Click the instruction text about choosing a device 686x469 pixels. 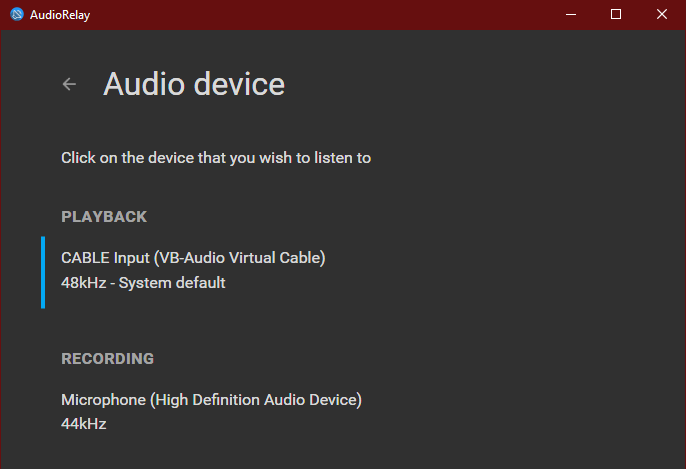click(216, 158)
